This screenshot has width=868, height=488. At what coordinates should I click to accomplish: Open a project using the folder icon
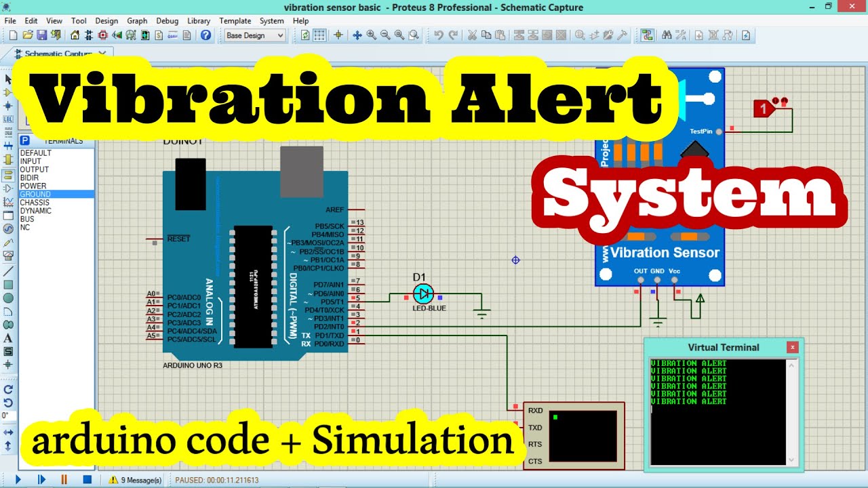(x=28, y=35)
